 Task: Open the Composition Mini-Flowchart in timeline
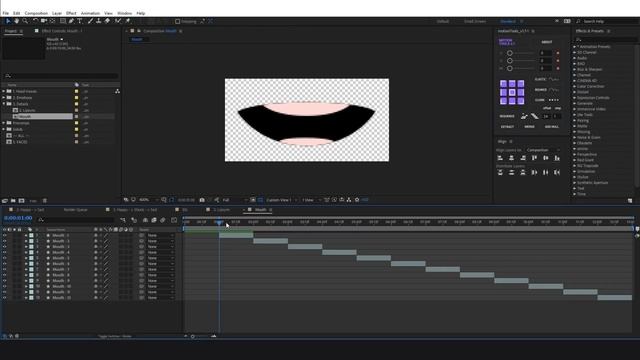(123, 220)
